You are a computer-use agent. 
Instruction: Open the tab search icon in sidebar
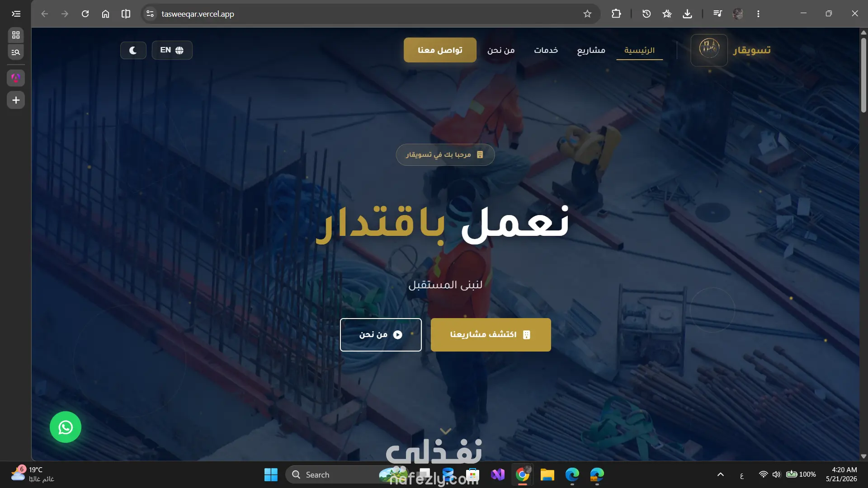(x=16, y=52)
